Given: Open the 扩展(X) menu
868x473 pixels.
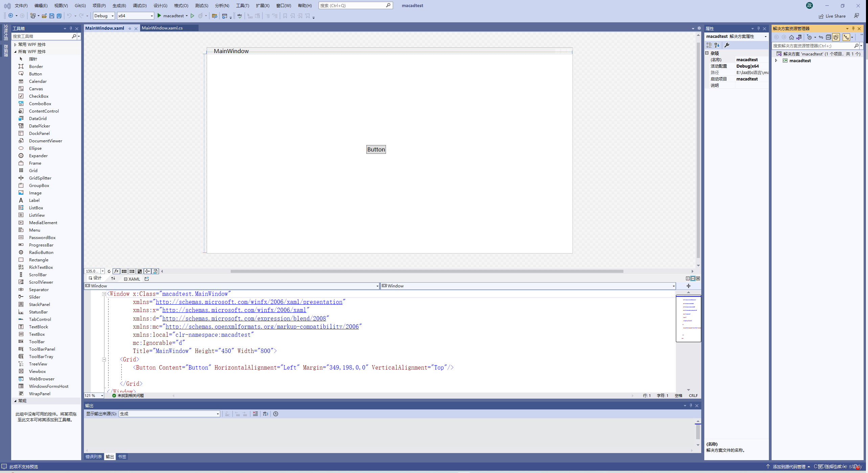Looking at the screenshot, I should (x=263, y=5).
